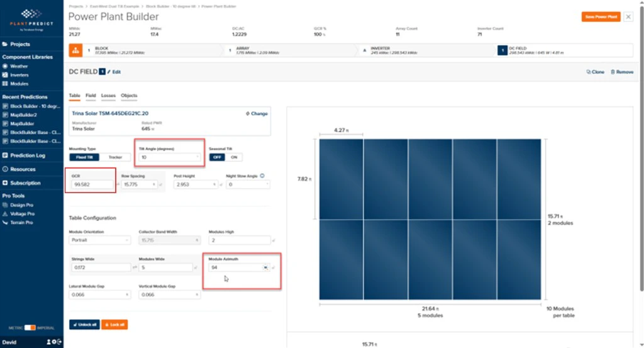Screen dimensions: 644x348
Task: Click the Unlock all button
Action: 85,325
